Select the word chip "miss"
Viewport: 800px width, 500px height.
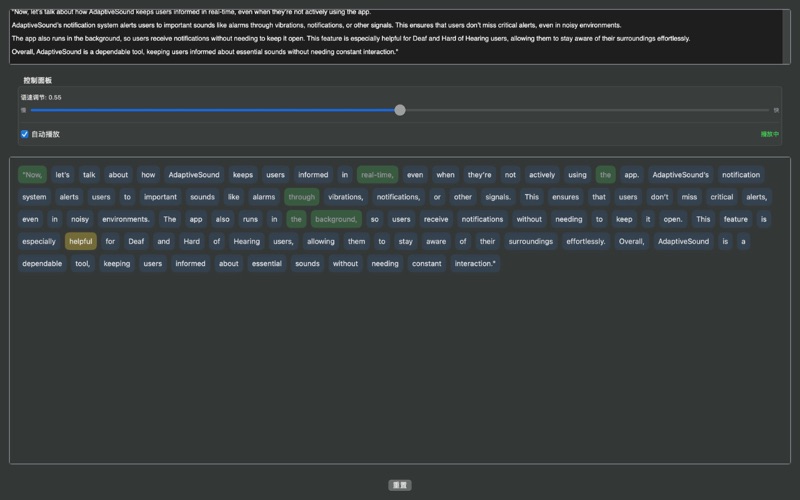pyautogui.click(x=689, y=197)
